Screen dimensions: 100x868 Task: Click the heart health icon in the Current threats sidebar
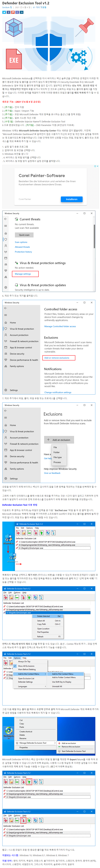(x=6, y=271)
